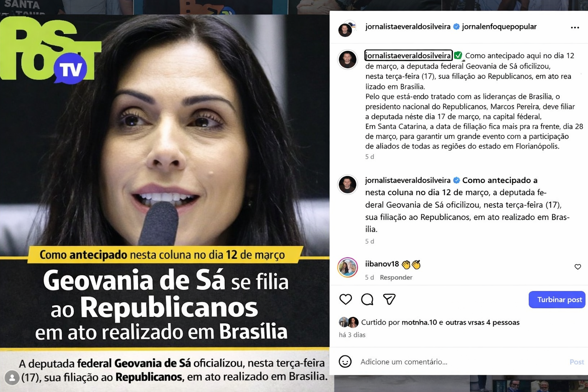Open jornalenfoquepopular profile from header
This screenshot has width=588, height=392.
pos(499,26)
